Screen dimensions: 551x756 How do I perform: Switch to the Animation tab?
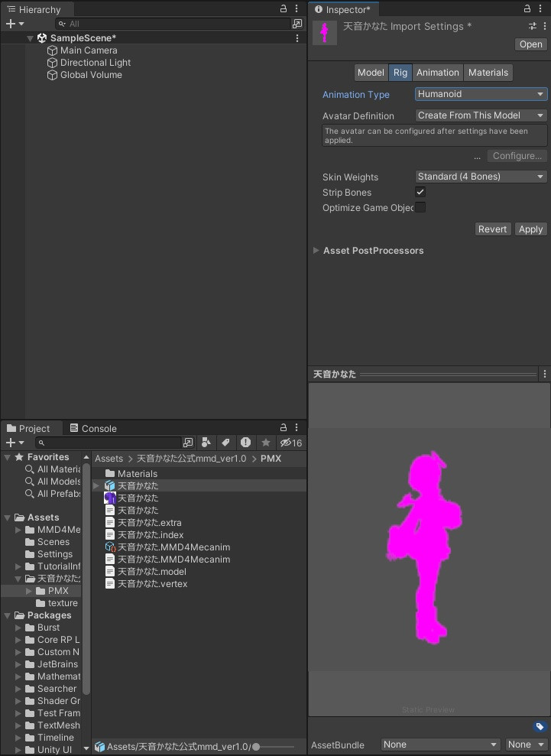(438, 73)
